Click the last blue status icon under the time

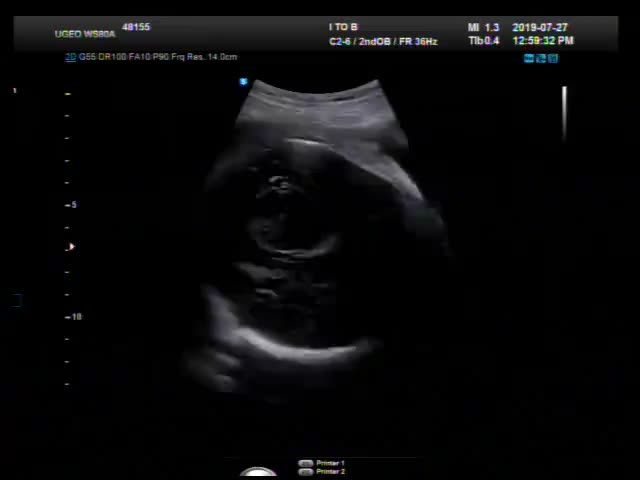(x=552, y=59)
